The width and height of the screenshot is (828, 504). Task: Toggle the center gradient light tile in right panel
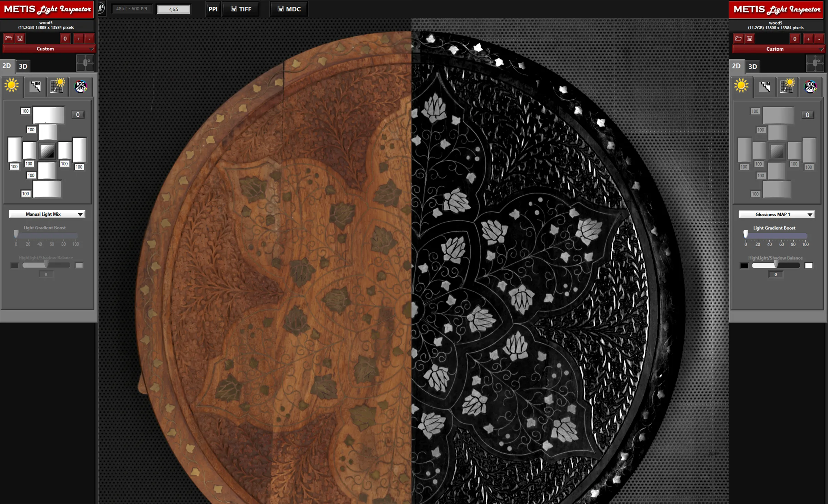pos(777,151)
